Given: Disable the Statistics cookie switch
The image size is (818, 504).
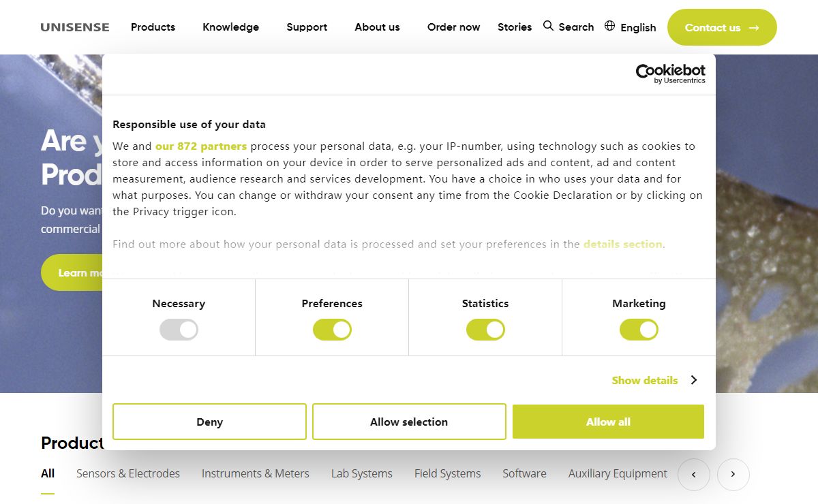Looking at the screenshot, I should pyautogui.click(x=485, y=330).
